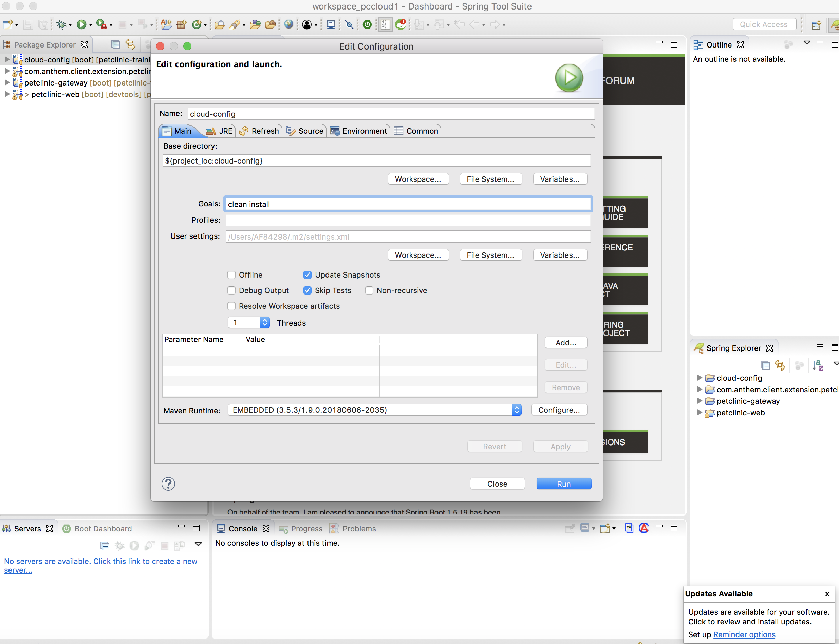This screenshot has width=839, height=644.
Task: Expand cloud-config project in Package Explorer
Action: tap(7, 59)
